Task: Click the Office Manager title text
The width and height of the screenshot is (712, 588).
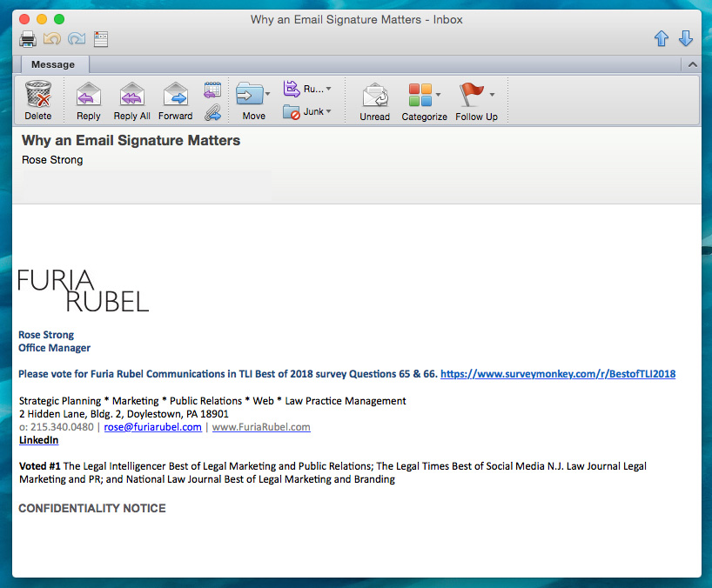Action: [x=54, y=348]
